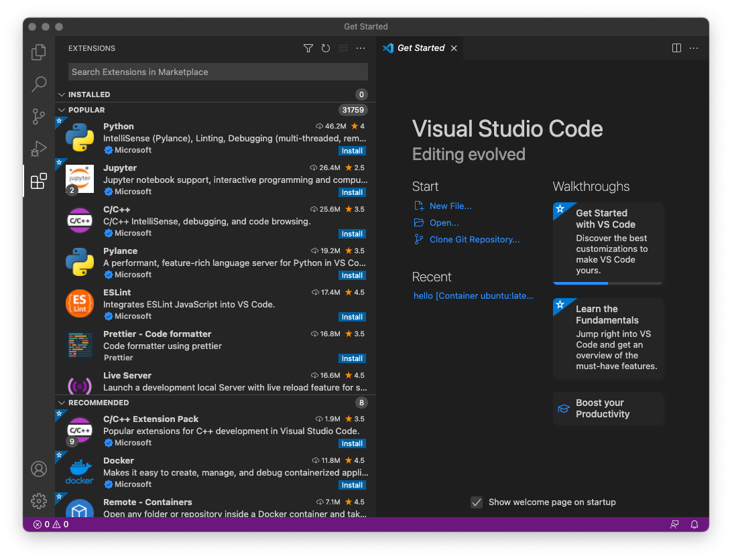Viewport: 732px width, 560px height.
Task: Click Clone Git Repository... link
Action: pos(475,239)
